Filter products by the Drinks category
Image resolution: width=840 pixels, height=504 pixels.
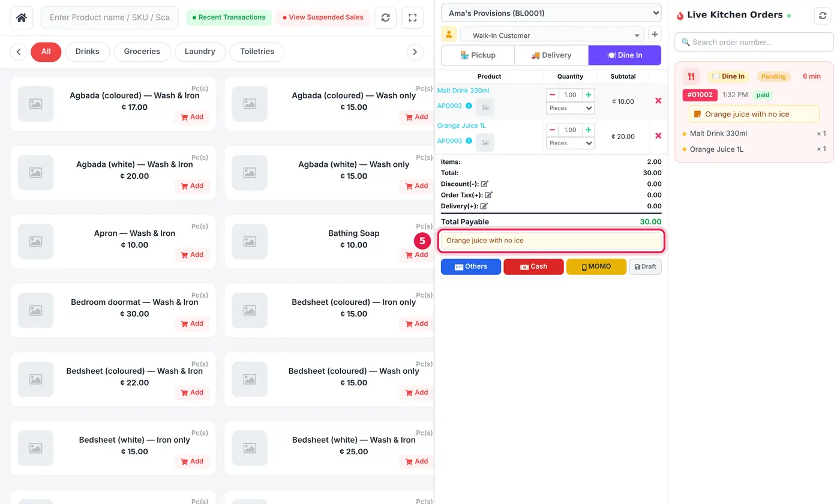click(87, 52)
